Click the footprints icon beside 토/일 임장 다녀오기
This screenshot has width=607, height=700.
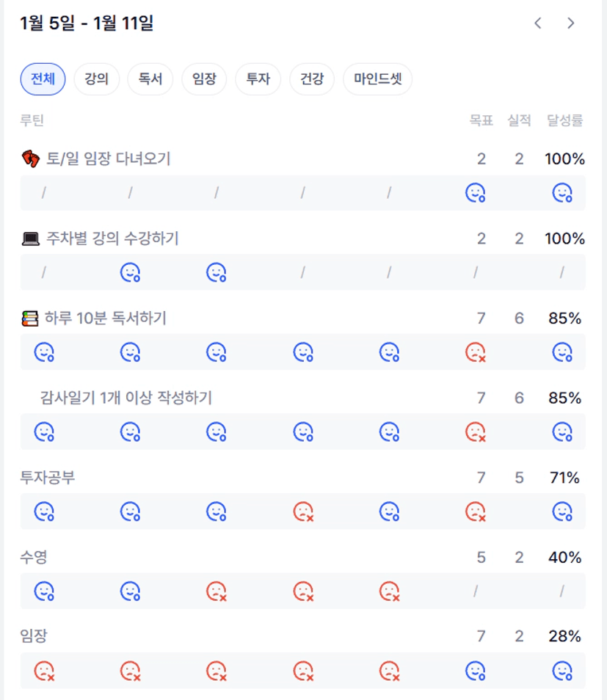pyautogui.click(x=30, y=159)
